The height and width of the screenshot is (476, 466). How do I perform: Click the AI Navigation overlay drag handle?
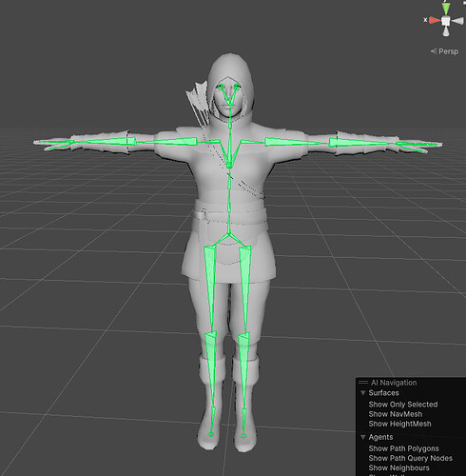click(363, 383)
